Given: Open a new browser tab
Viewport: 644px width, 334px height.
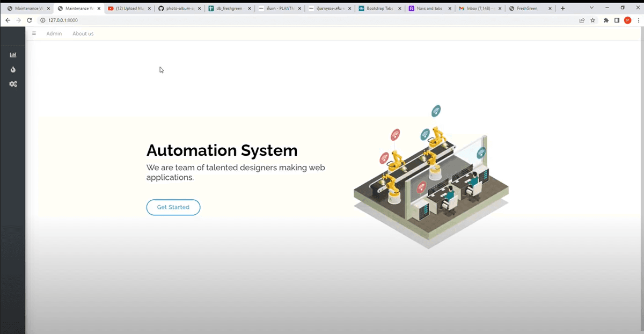Looking at the screenshot, I should [x=562, y=8].
